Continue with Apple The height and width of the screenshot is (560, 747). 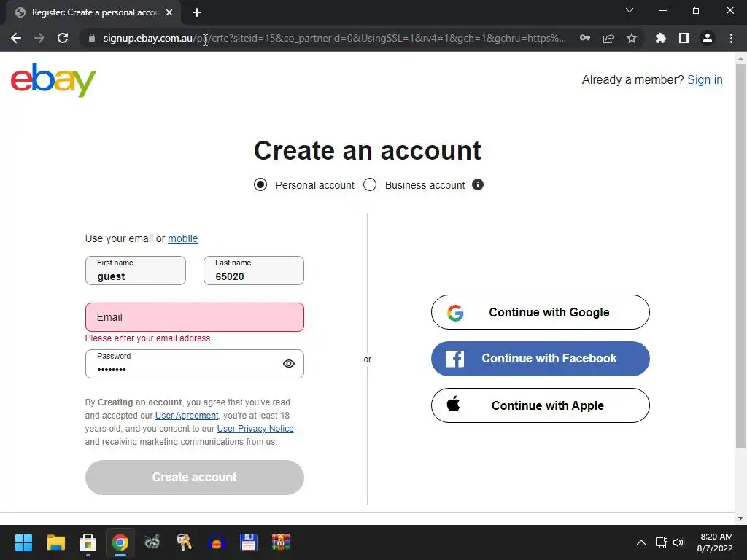541,405
